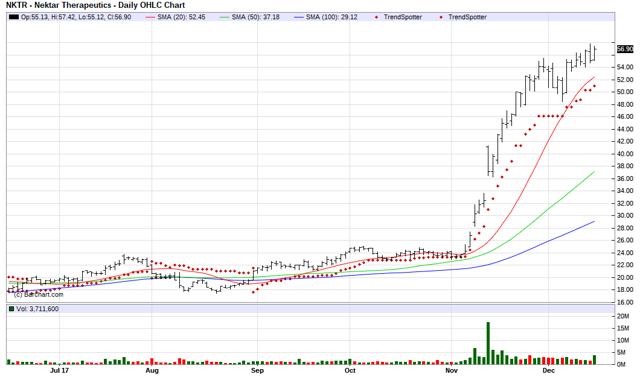Click the 'Sep' date axis label
The height and width of the screenshot is (389, 640).
[257, 371]
